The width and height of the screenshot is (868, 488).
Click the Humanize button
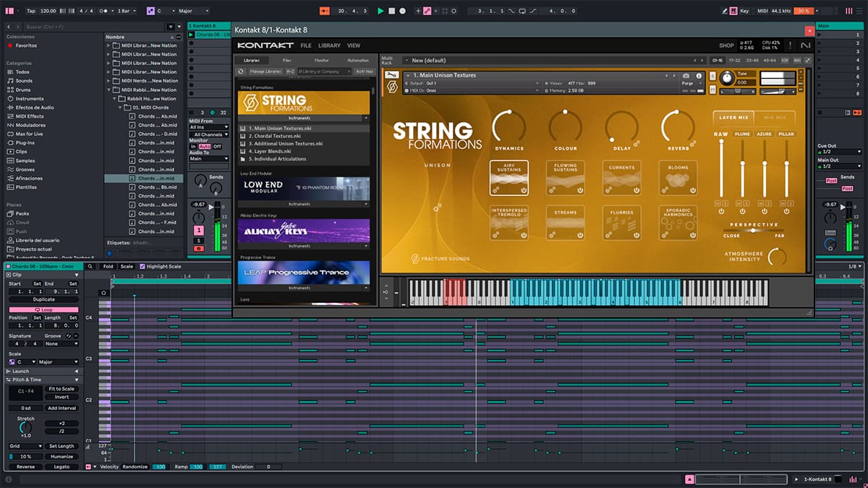click(x=61, y=457)
